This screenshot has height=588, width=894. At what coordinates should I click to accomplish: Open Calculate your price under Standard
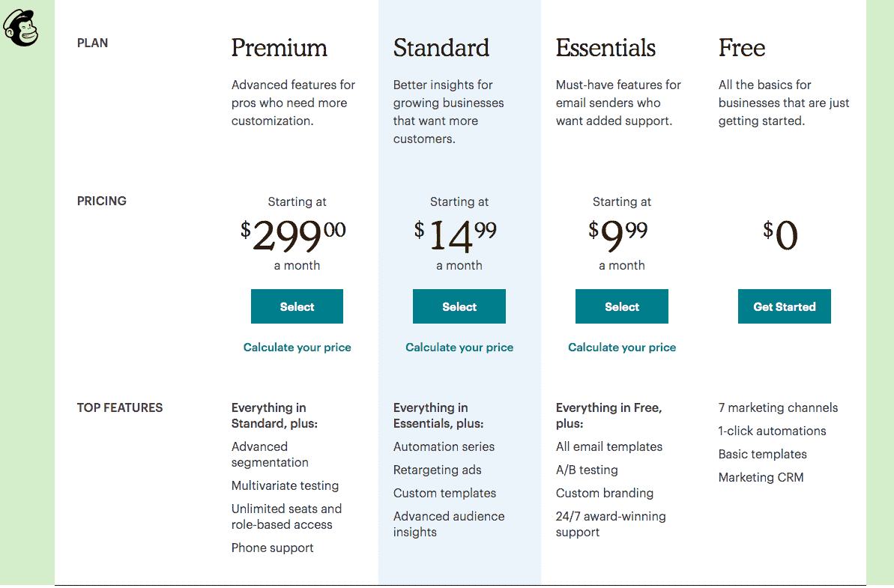[x=459, y=348]
